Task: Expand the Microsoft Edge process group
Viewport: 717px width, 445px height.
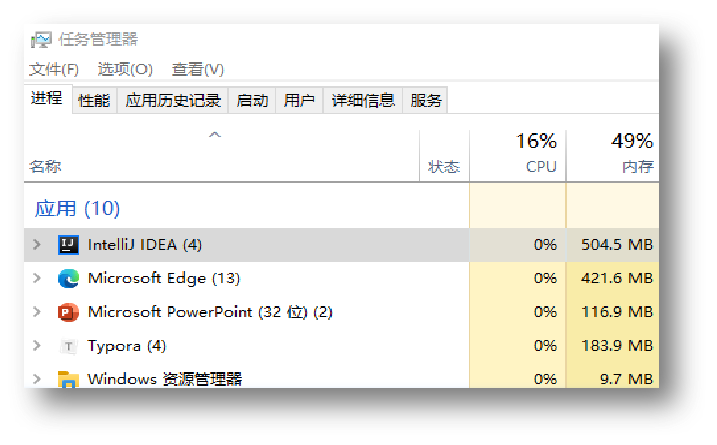Action: click(37, 278)
